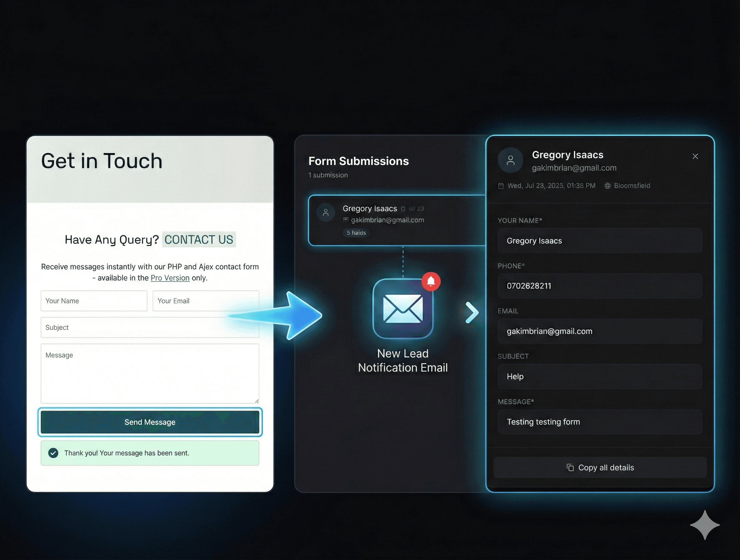Close the Gregory Isaacs detail panel

coord(695,156)
